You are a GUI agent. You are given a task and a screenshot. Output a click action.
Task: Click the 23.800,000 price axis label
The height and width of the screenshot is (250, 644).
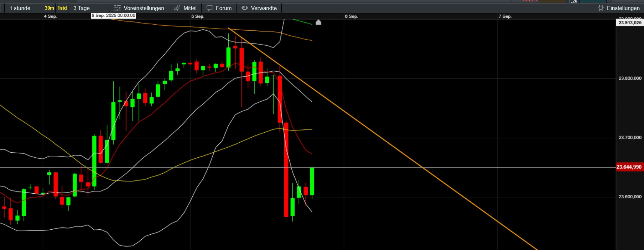click(630, 78)
